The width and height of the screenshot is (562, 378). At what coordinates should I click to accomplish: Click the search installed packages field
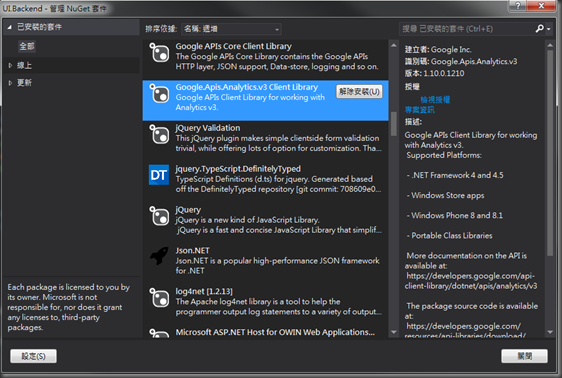coord(467,29)
